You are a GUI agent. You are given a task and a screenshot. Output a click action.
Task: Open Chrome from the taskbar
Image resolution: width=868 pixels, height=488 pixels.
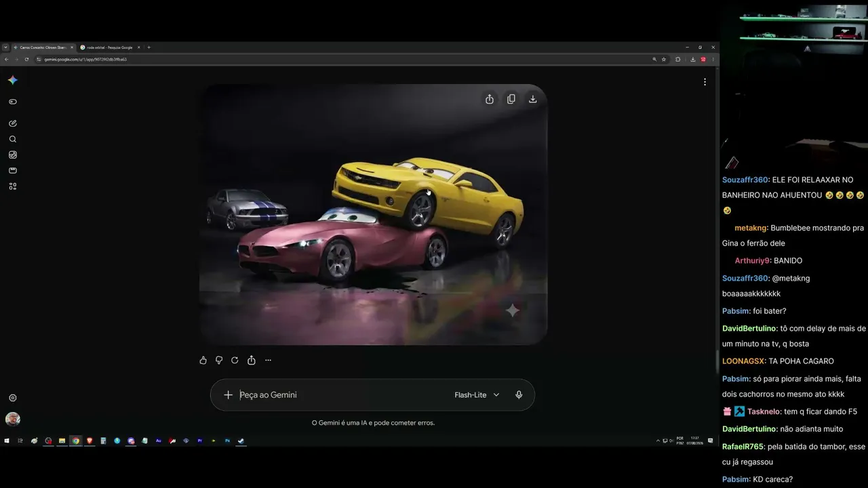[x=76, y=441]
